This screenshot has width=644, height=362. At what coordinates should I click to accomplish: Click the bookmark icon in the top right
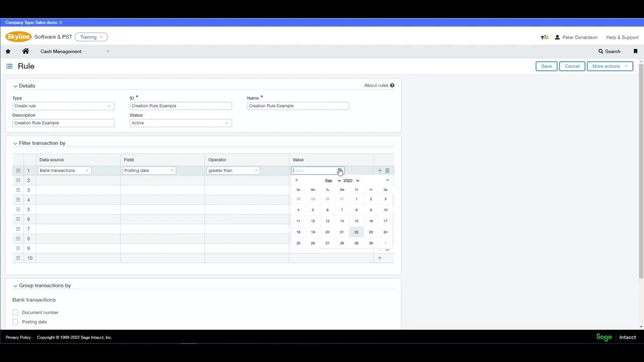click(x=635, y=51)
